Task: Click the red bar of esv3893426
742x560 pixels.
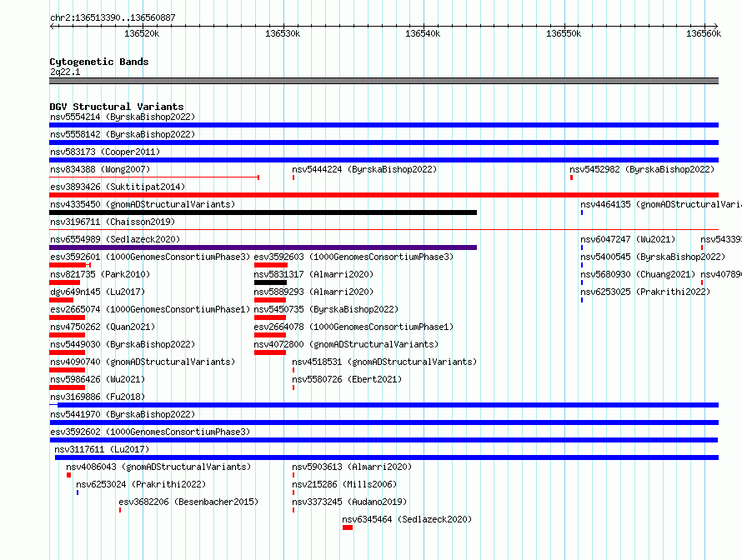Action: pyautogui.click(x=384, y=195)
